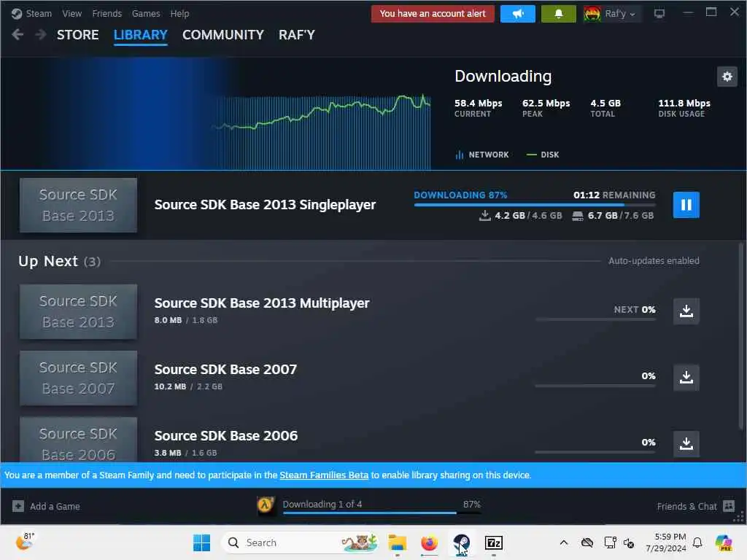Image resolution: width=747 pixels, height=560 pixels.
Task: Toggle the DISK graph legend
Action: tap(543, 155)
